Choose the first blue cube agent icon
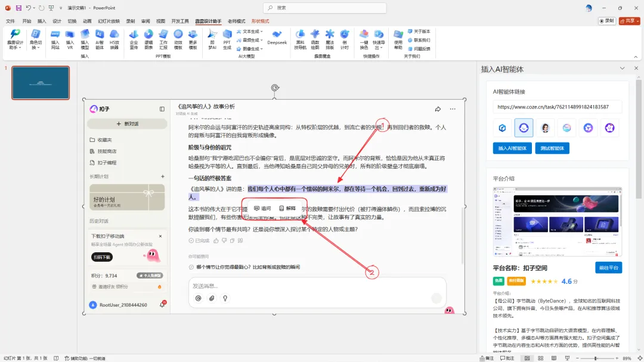Viewport: 644px width, 362px height. click(502, 128)
